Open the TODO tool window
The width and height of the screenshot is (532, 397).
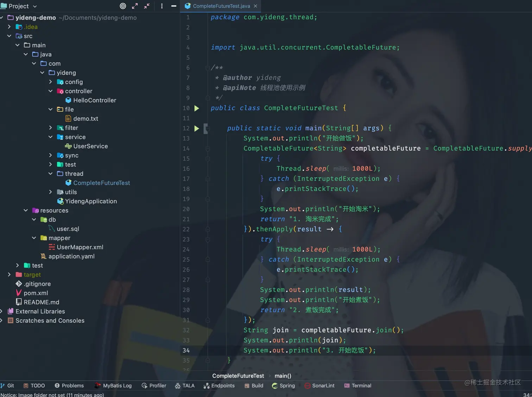click(34, 385)
